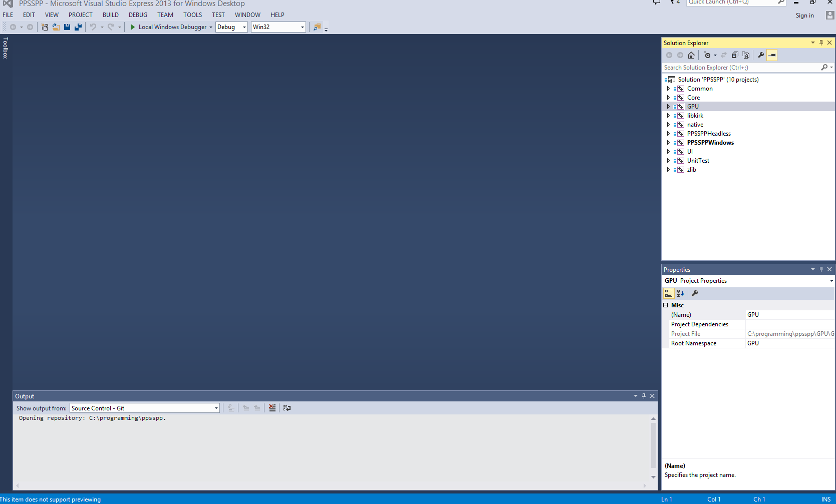Open the BUILD menu
Viewport: 836px width, 504px height.
click(111, 15)
